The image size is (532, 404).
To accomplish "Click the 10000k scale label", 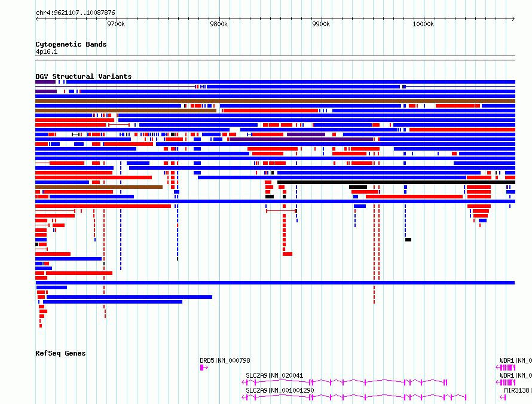I will click(423, 24).
